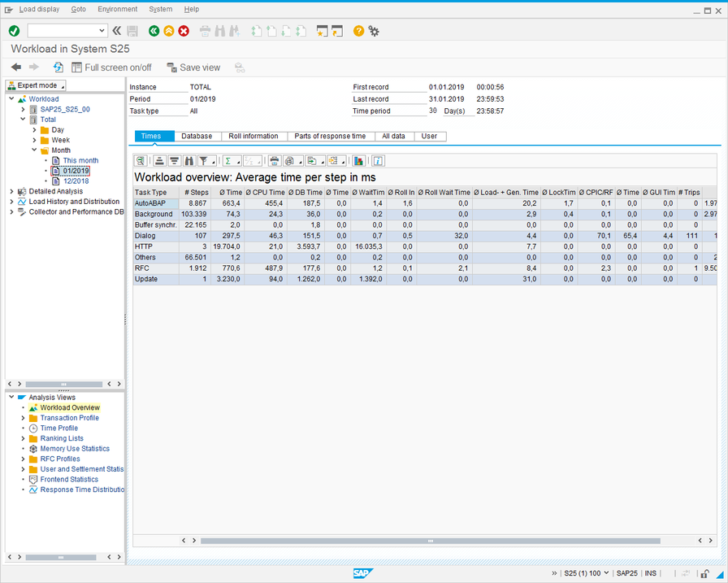Image resolution: width=728 pixels, height=583 pixels.
Task: Click the red Cancel icon in toolbar
Action: pyautogui.click(x=184, y=31)
